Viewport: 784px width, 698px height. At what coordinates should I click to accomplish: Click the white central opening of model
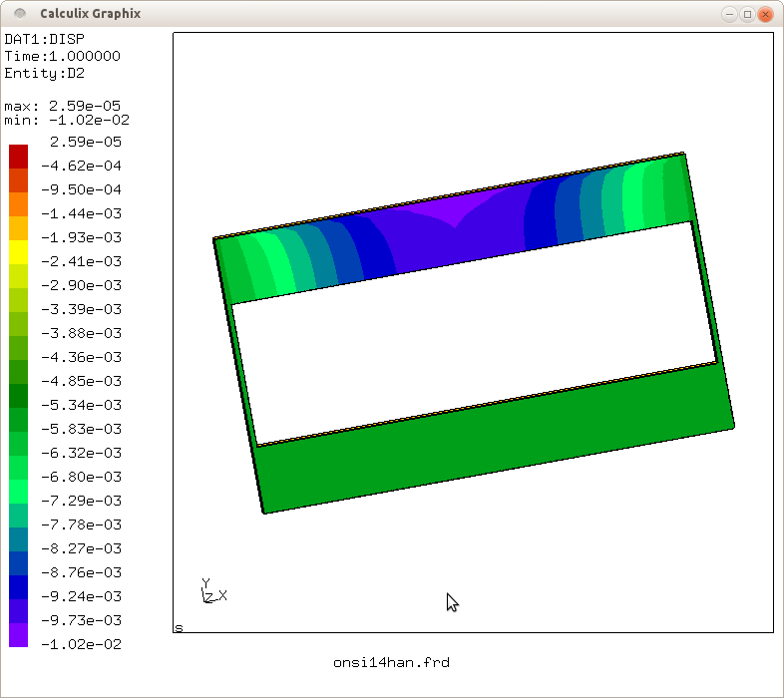tap(475, 332)
